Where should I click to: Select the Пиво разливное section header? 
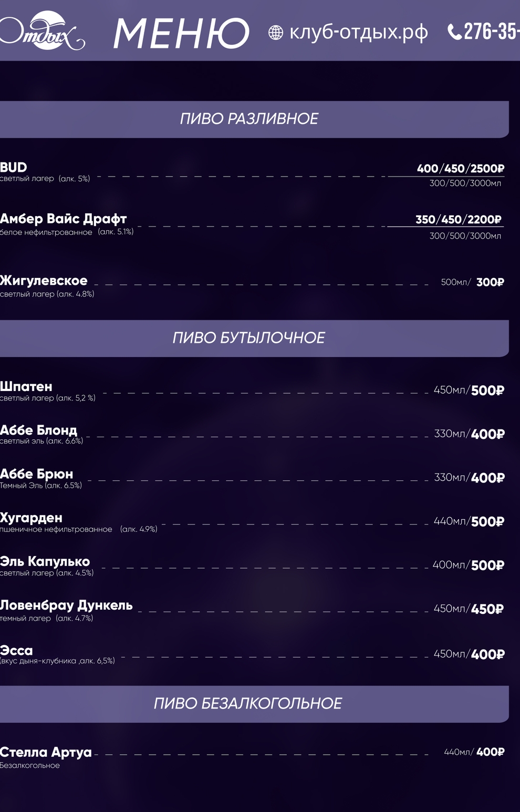point(249,119)
